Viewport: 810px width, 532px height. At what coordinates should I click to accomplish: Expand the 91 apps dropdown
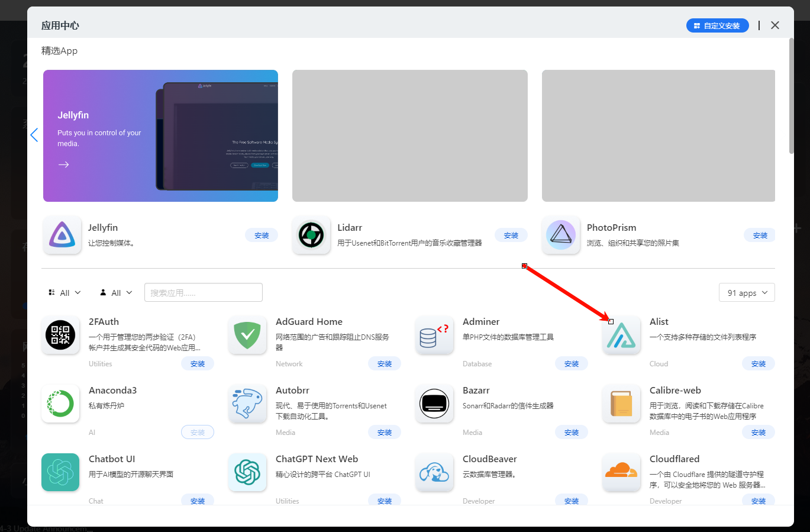click(x=747, y=293)
